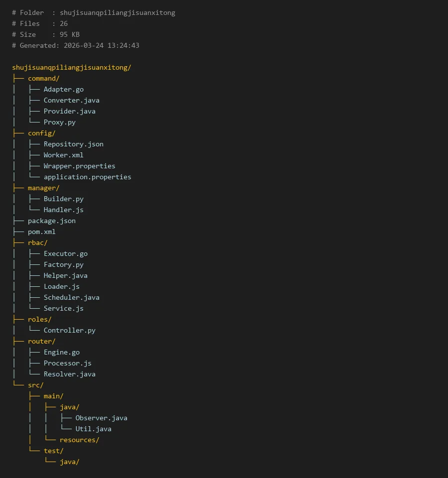Viewport: 448px width, 478px height.
Task: Select application.properties file
Action: pos(87,177)
